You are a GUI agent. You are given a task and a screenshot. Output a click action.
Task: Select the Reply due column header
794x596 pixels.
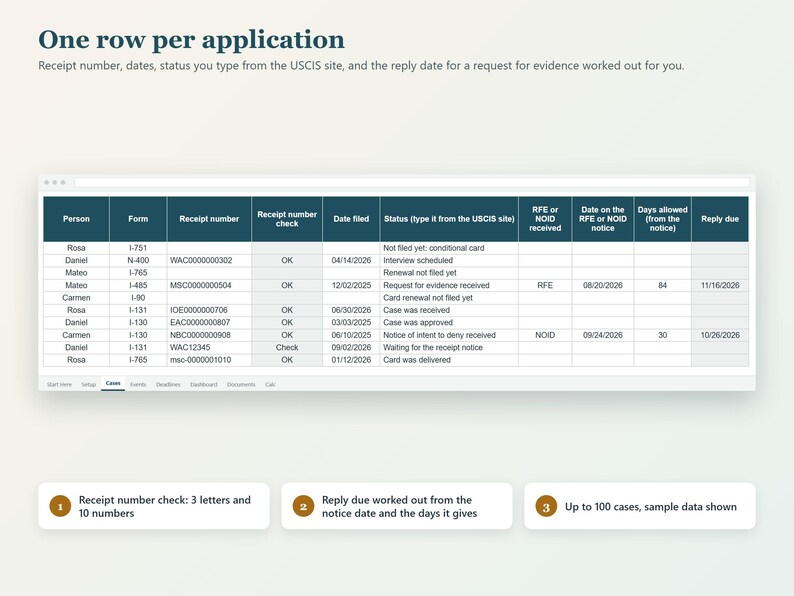click(x=720, y=219)
